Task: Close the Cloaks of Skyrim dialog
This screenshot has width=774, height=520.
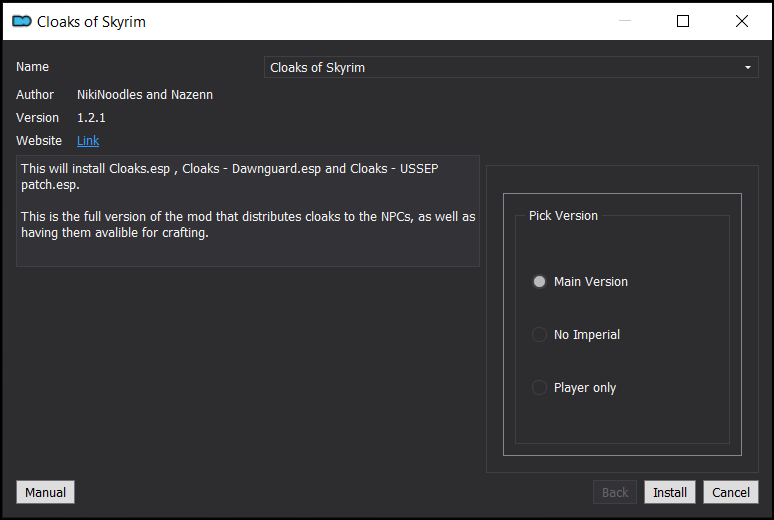Action: (741, 21)
